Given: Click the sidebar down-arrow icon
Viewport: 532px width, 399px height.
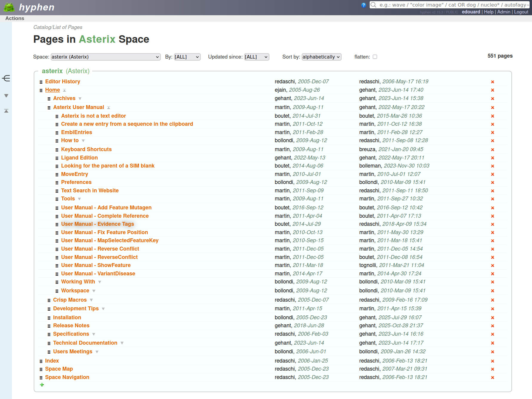Looking at the screenshot, I should point(6,96).
